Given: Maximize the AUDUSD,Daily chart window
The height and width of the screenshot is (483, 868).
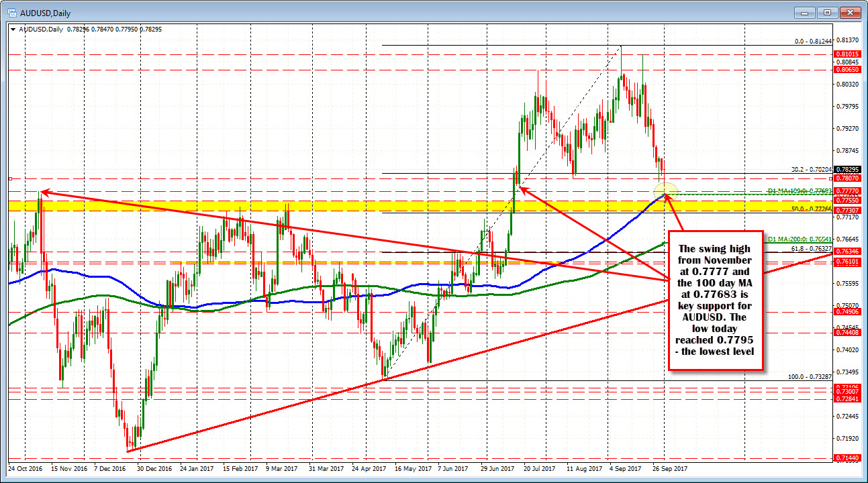Looking at the screenshot, I should 828,12.
